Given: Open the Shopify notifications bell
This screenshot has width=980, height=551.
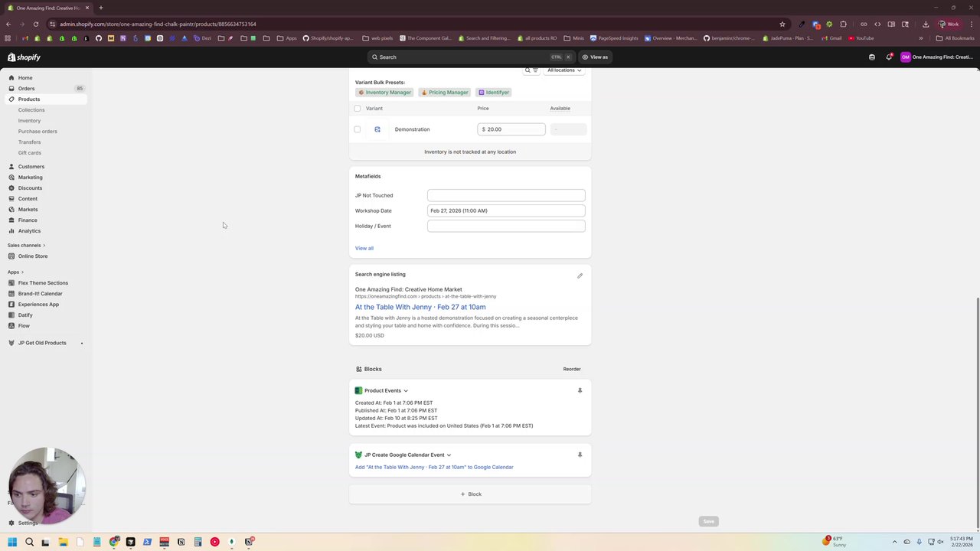Looking at the screenshot, I should pyautogui.click(x=889, y=57).
